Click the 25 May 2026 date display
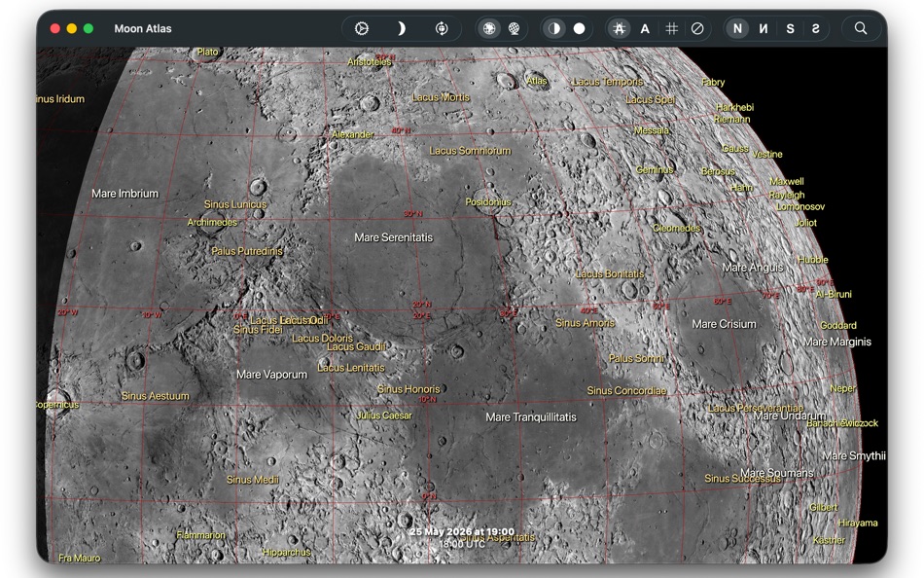Image resolution: width=924 pixels, height=578 pixels. (462, 531)
